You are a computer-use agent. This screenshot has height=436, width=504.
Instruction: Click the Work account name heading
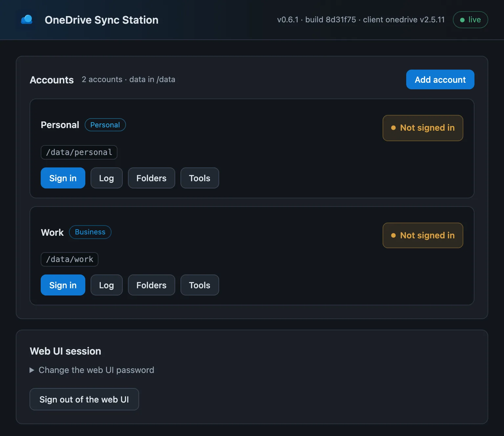click(52, 232)
